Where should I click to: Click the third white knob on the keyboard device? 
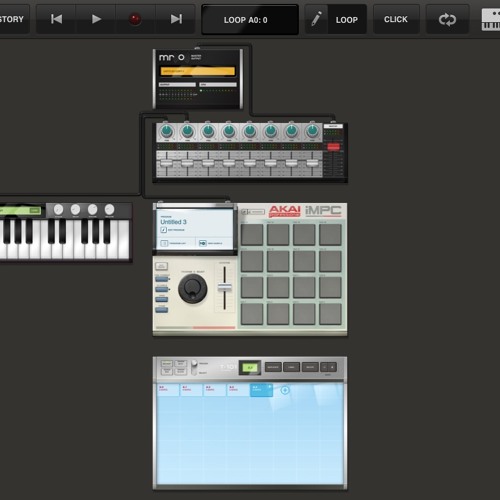92,209
